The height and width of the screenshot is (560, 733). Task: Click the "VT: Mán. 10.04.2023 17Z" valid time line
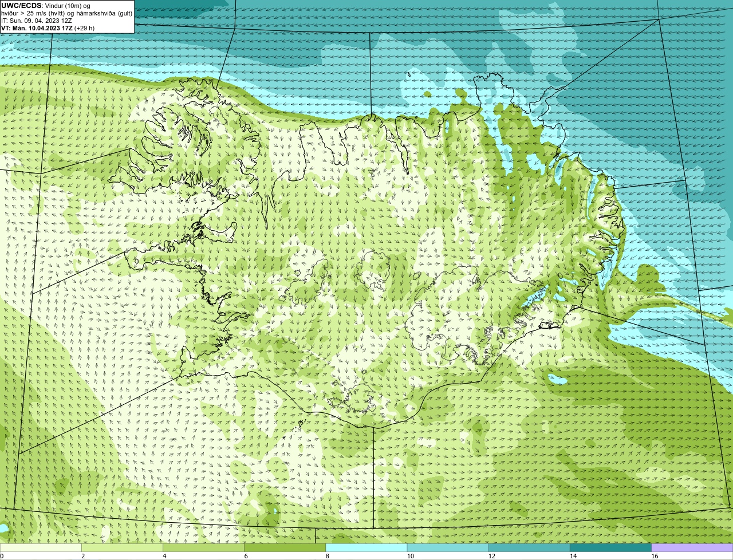[48, 28]
